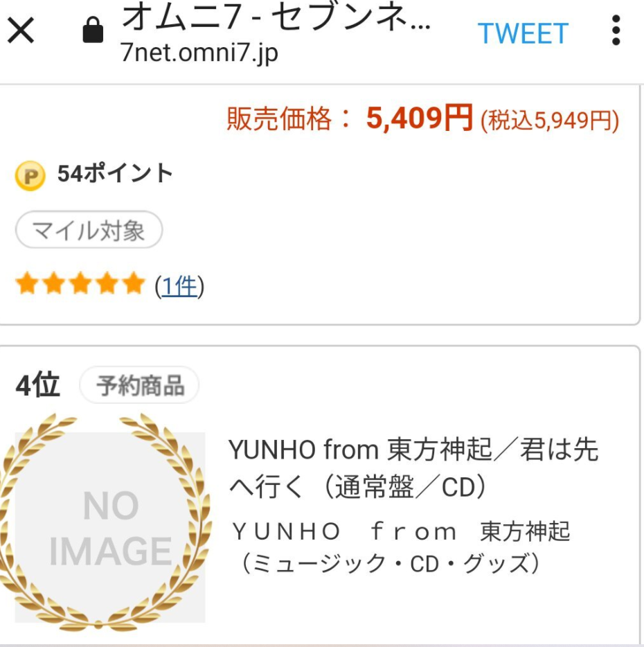Open the NO IMAGE product thumbnail
Screen dimensions: 644x647
point(111,528)
